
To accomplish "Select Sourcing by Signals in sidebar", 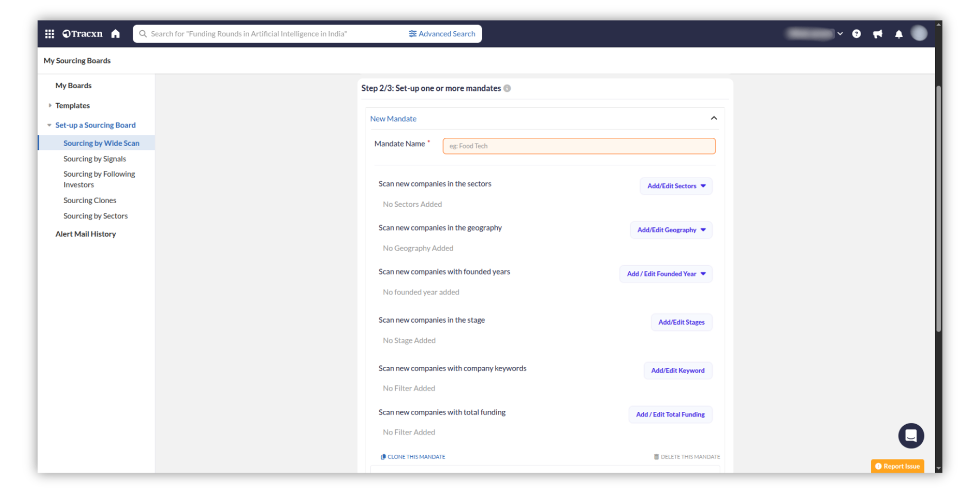I will click(x=94, y=159).
